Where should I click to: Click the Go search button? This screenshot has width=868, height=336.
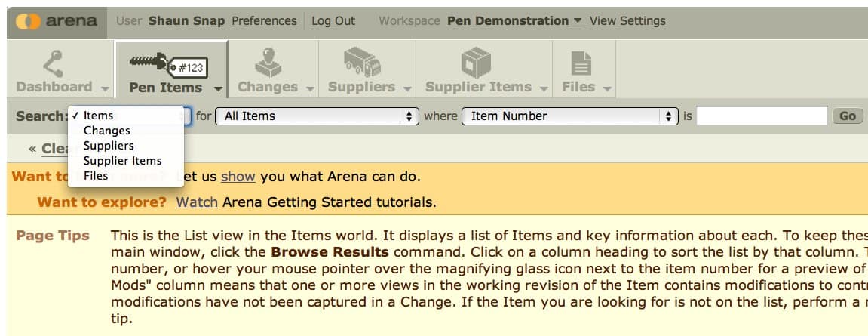tap(848, 116)
